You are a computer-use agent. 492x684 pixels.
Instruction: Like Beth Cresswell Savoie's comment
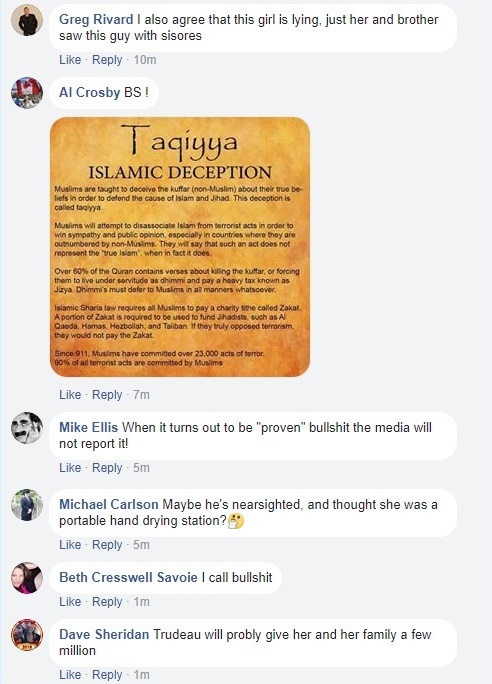70,602
